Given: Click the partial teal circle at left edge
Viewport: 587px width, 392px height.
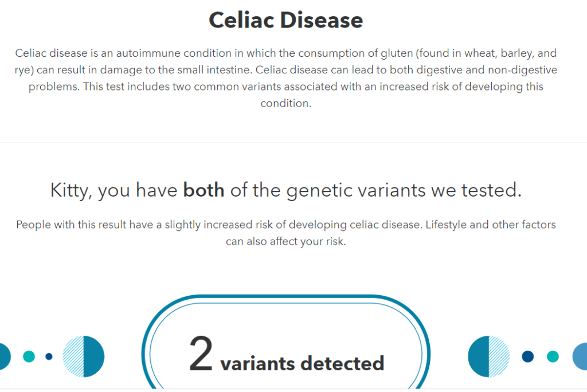Looking at the screenshot, I should click(5, 356).
